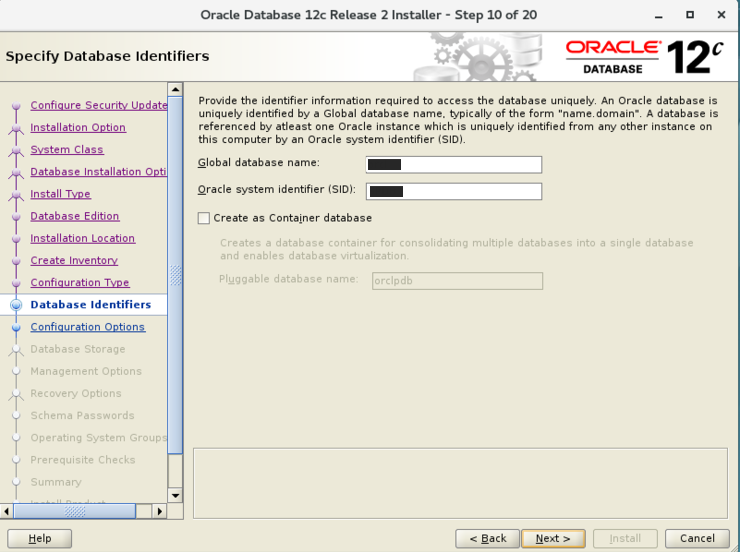Click the empty message box at the bottom
The height and width of the screenshot is (552, 740).
pos(461,484)
